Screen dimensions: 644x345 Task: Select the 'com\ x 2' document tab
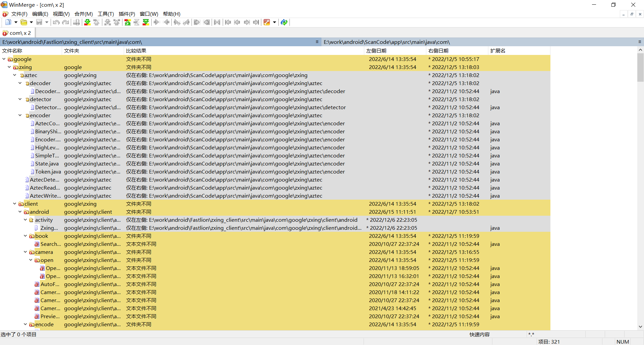[17, 33]
